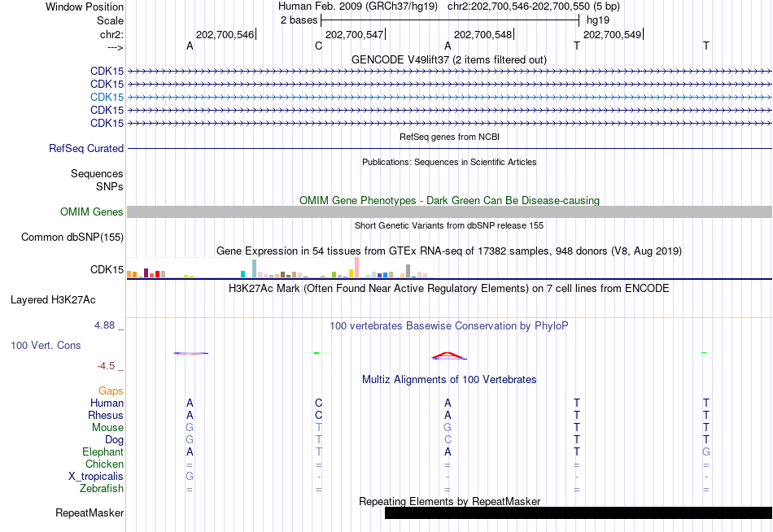Open the RefSeq Curated track label
This screenshot has height=532, width=773.
pyautogui.click(x=86, y=148)
